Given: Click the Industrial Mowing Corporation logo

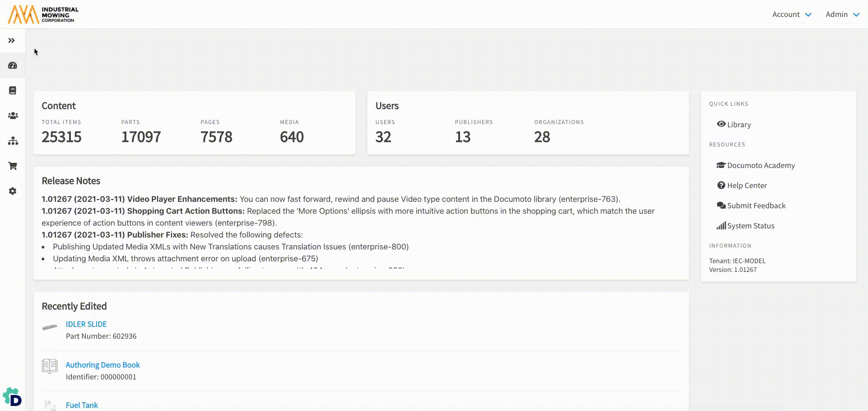Looking at the screenshot, I should coord(43,15).
